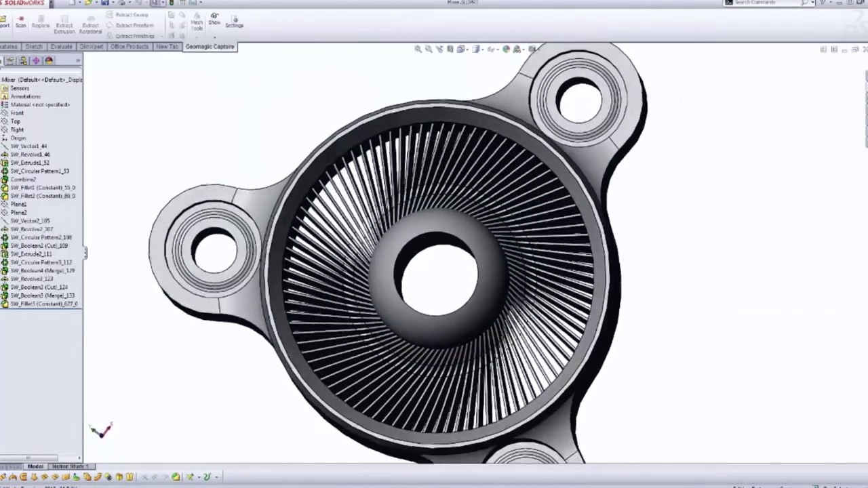Screen dimensions: 868x488
Task: Click the Edit Appearance color ball icon
Action: click(x=506, y=49)
